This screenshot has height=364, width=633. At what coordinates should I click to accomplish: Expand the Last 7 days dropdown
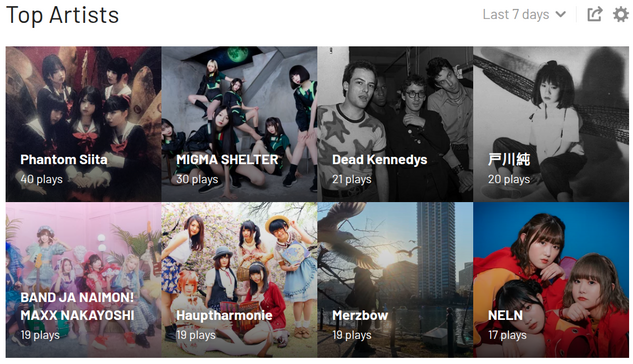[x=524, y=15]
